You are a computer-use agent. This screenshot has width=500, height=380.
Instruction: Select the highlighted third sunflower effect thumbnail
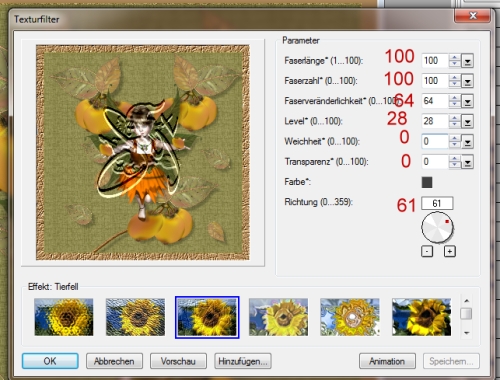207,317
